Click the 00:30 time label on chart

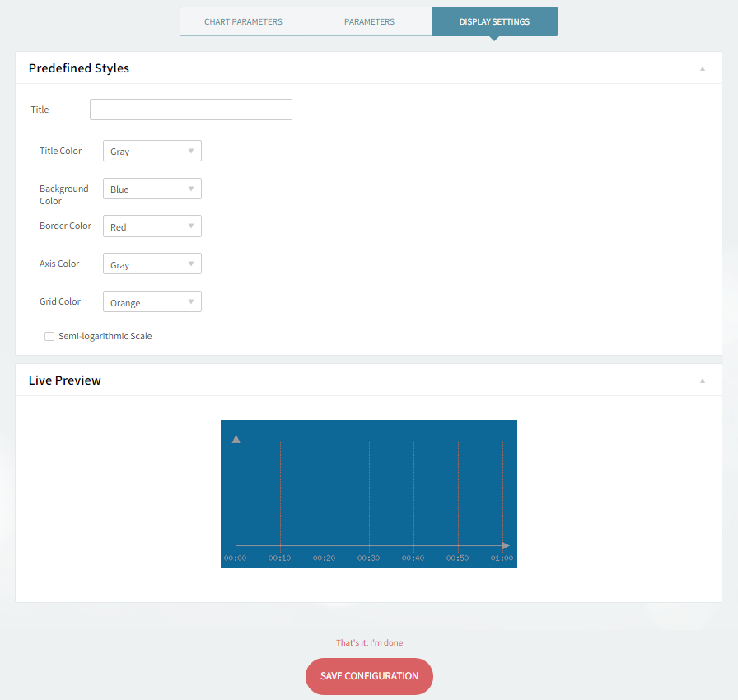pos(368,558)
